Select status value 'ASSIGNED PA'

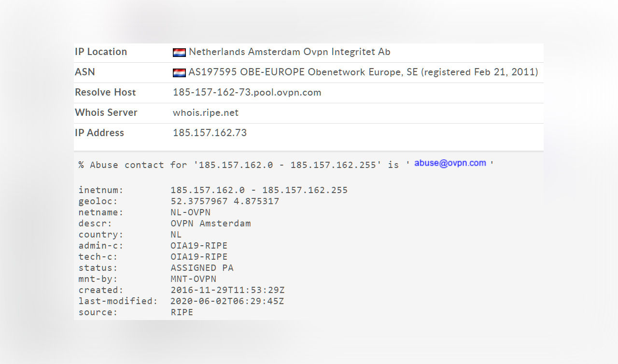(202, 267)
